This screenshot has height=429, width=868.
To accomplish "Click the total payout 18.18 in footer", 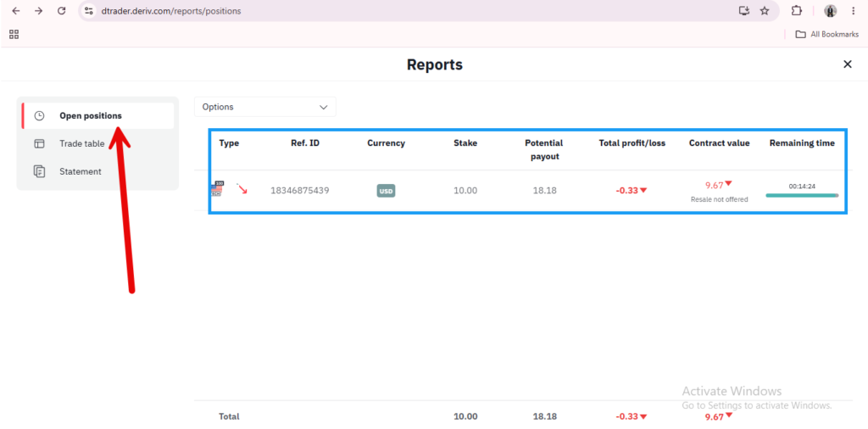I will click(545, 416).
